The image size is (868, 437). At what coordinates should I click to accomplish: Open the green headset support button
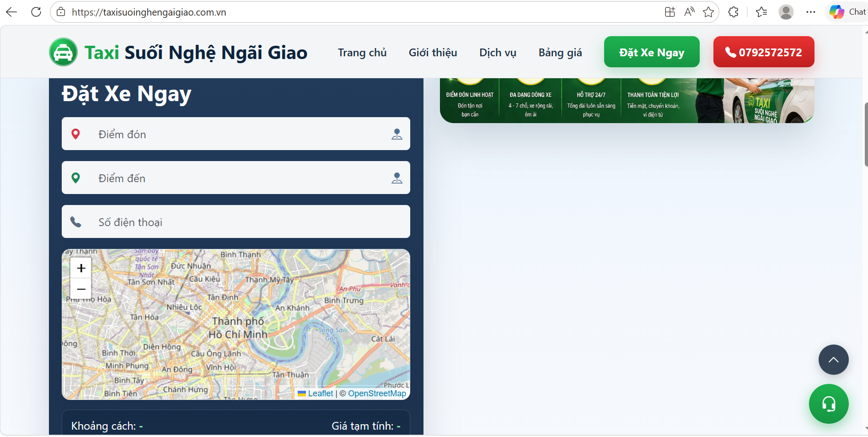coord(829,404)
